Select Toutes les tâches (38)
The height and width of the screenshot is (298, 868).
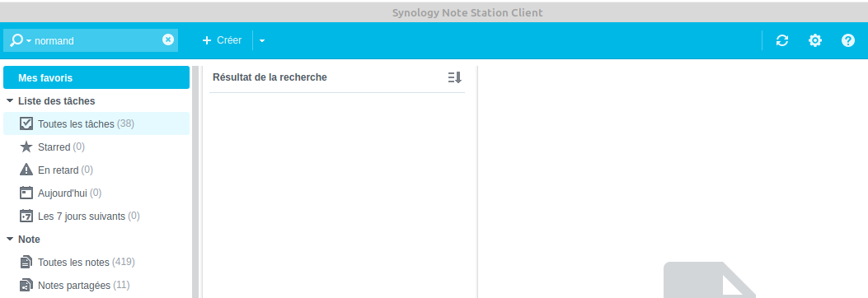(96, 123)
